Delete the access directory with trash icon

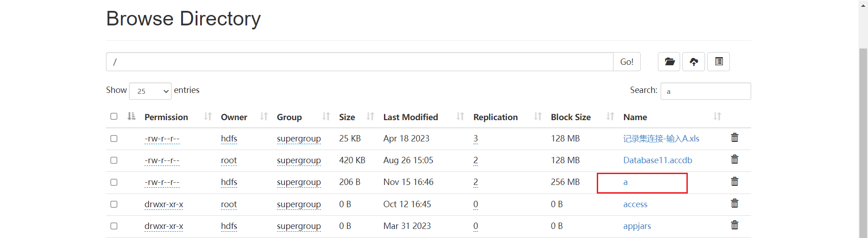[x=734, y=204]
